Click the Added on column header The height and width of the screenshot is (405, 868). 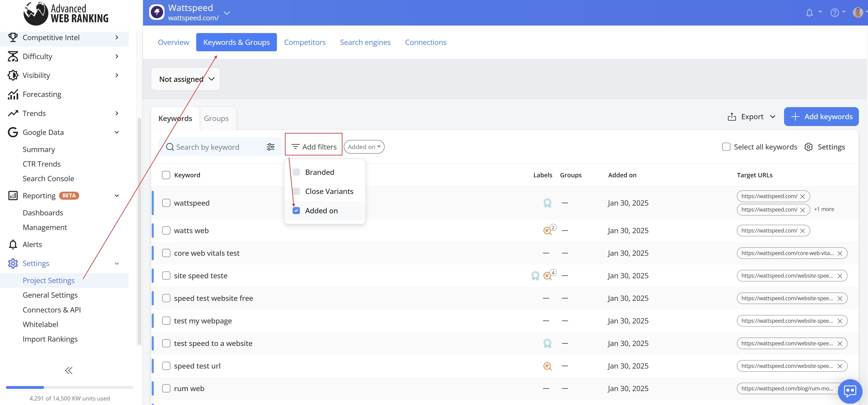pyautogui.click(x=622, y=175)
